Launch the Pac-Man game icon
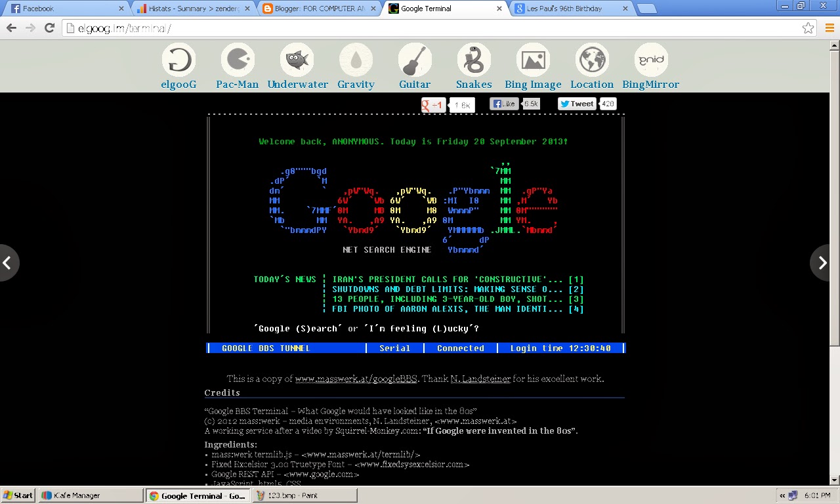Viewport: 840px width, 504px height. (x=238, y=60)
